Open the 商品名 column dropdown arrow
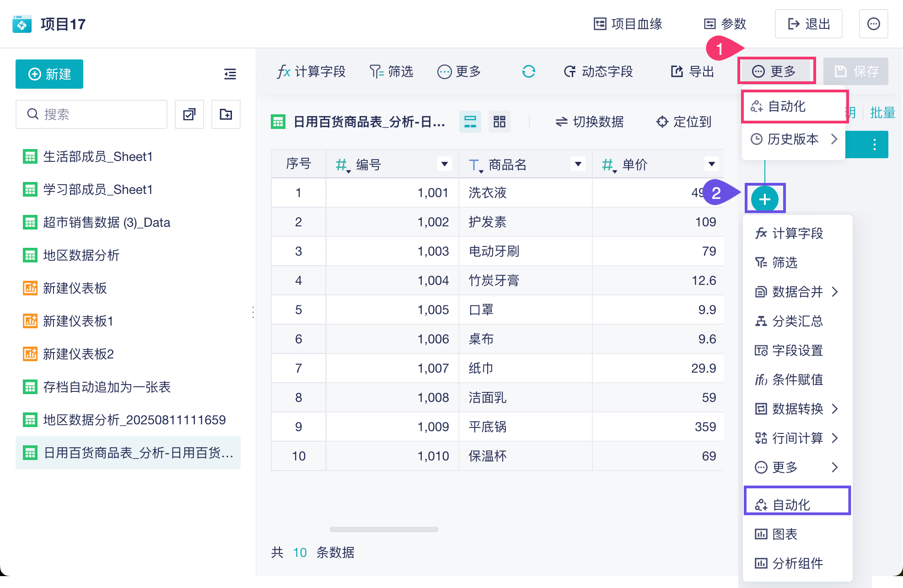The width and height of the screenshot is (903, 588). (578, 164)
